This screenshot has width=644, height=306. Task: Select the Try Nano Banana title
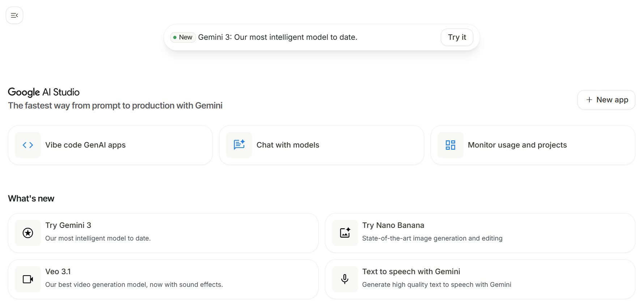[x=393, y=225]
